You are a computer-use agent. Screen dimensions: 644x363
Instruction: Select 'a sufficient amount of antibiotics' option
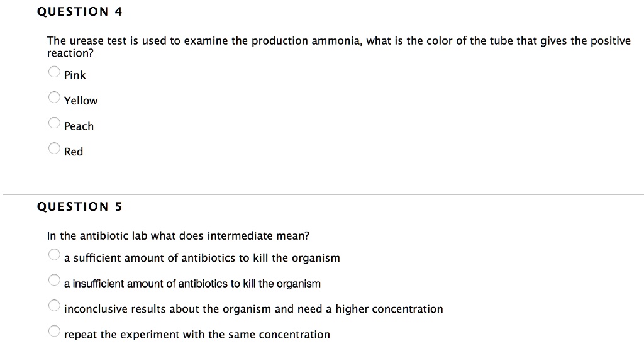click(54, 254)
